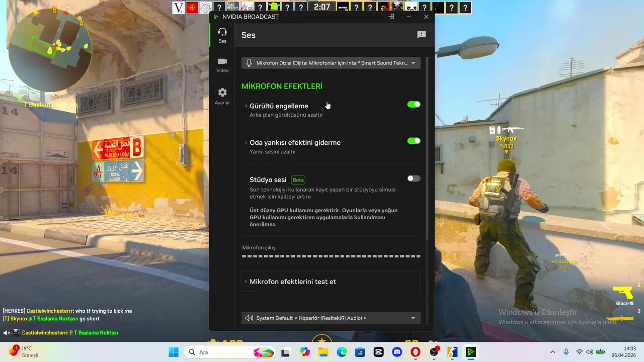
Task: Click the Arka plan gürültüsünü azaltır text
Action: (x=286, y=115)
